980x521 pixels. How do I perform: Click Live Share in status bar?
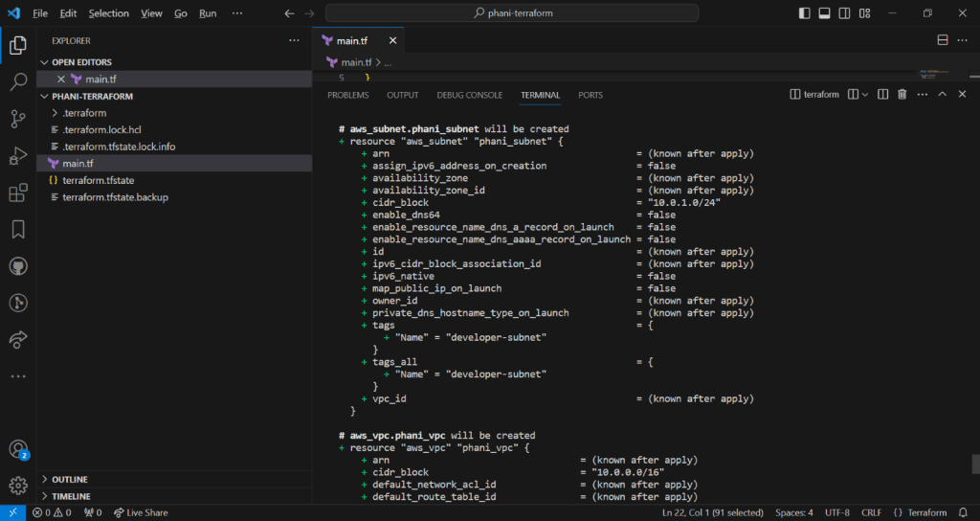[x=140, y=513]
